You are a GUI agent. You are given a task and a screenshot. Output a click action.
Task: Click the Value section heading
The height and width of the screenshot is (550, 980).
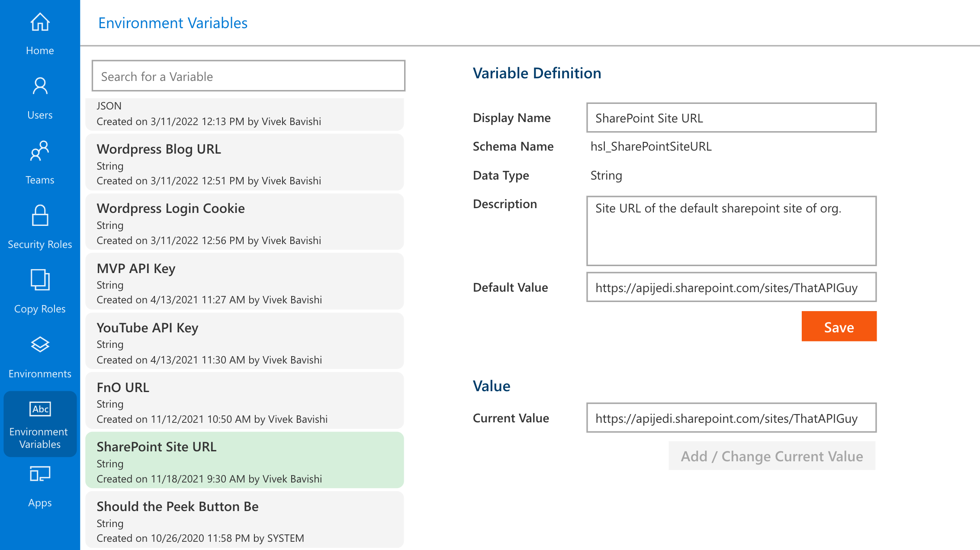pos(492,386)
